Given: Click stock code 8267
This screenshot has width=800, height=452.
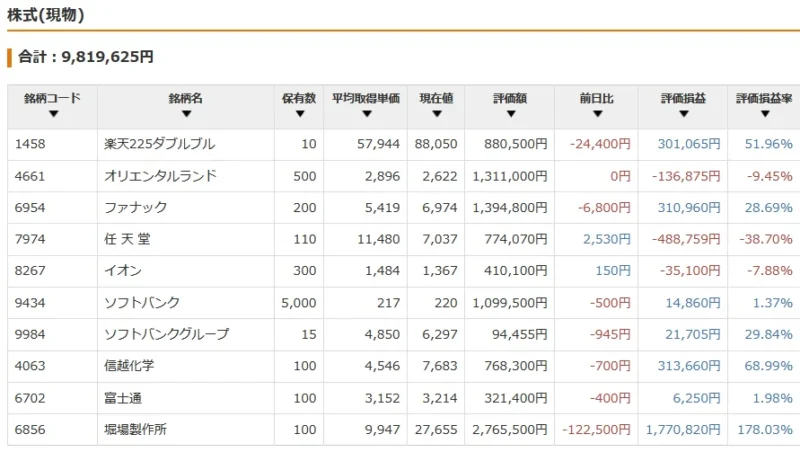Looking at the screenshot, I should (x=30, y=271).
